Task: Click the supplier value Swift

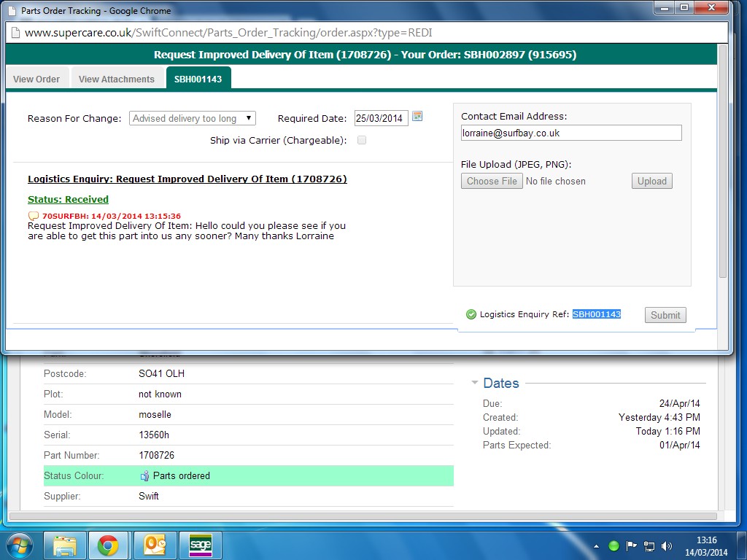Action: click(x=149, y=496)
